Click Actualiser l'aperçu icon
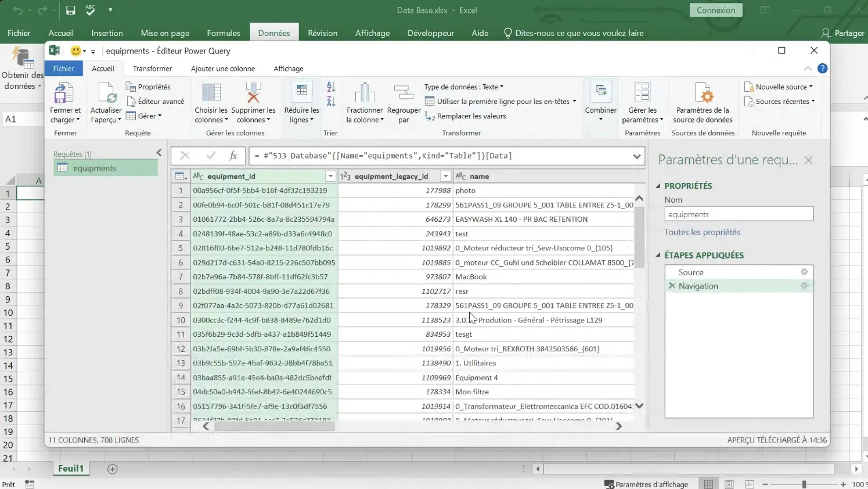Image resolution: width=868 pixels, height=489 pixels. (x=108, y=93)
